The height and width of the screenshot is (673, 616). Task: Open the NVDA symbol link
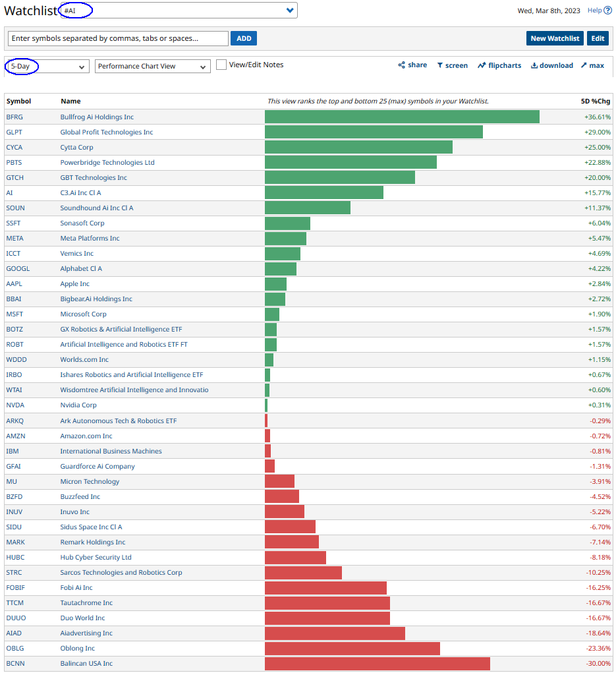coord(15,405)
